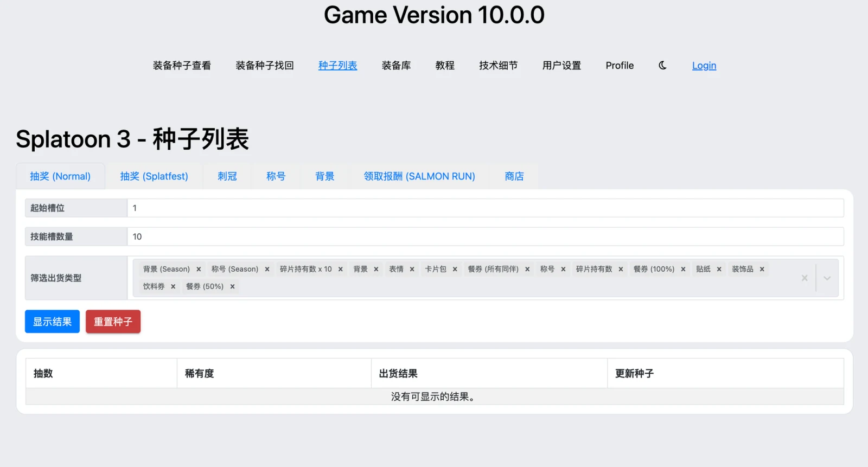Remove the 称号 (Season) filter tag
This screenshot has width=868, height=467.
pyautogui.click(x=267, y=269)
